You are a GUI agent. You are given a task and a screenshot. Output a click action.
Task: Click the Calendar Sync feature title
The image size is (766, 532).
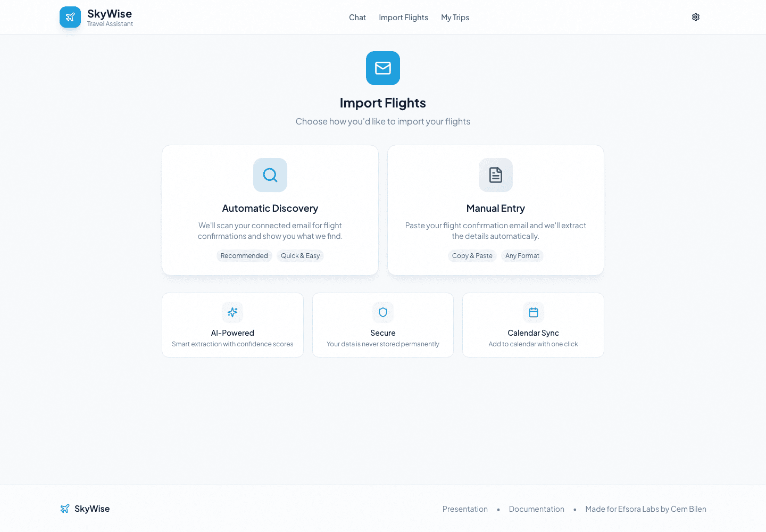point(534,333)
